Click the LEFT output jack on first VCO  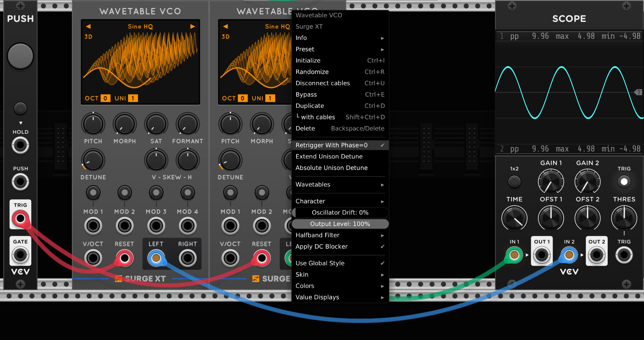[156, 258]
